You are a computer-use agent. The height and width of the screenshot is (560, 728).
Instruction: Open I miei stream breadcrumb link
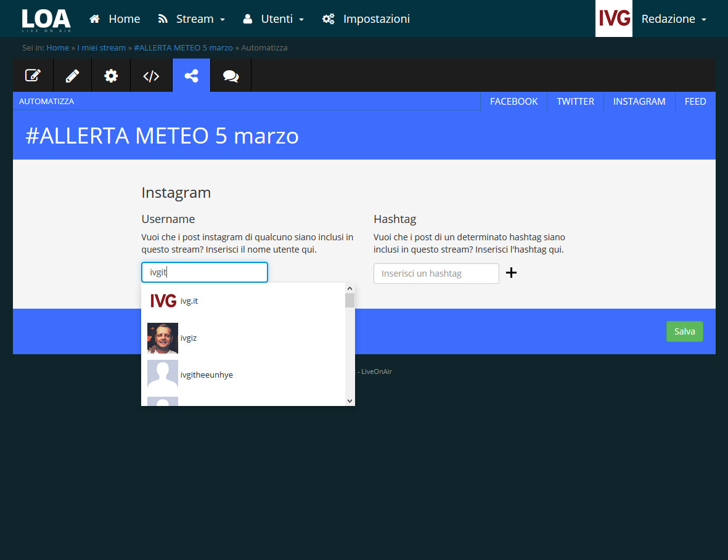click(x=101, y=48)
